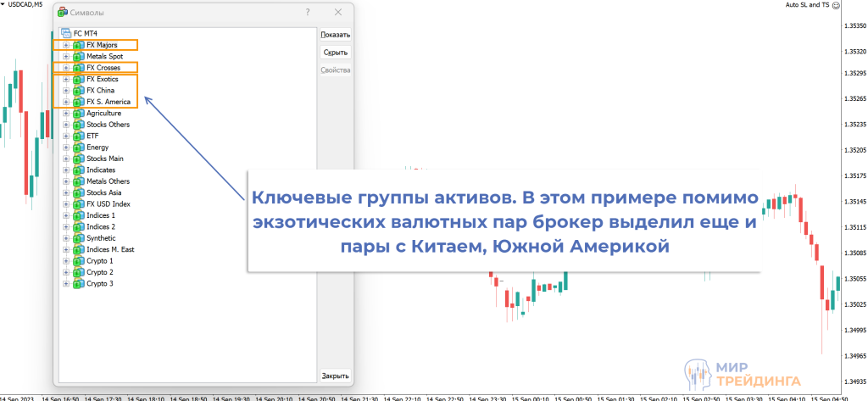Click the Закрыть button
The height and width of the screenshot is (401, 868).
tap(335, 376)
